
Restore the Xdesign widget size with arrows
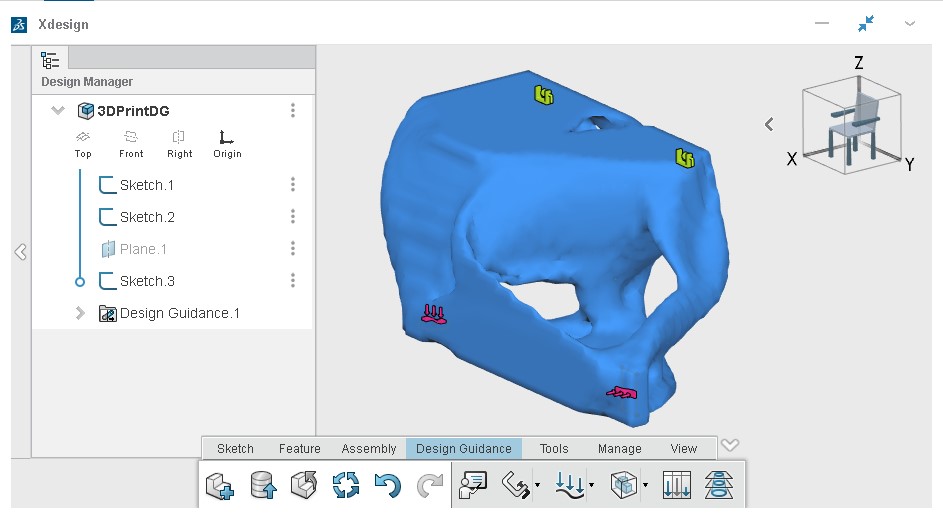tap(866, 23)
